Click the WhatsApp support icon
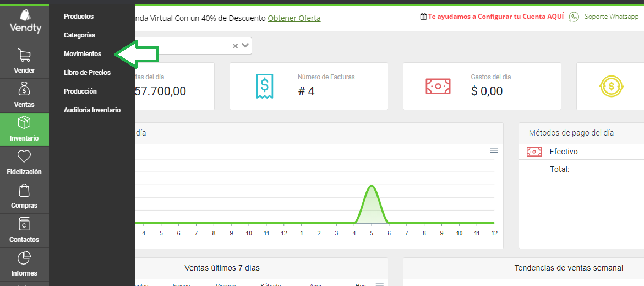The image size is (644, 286). point(574,17)
